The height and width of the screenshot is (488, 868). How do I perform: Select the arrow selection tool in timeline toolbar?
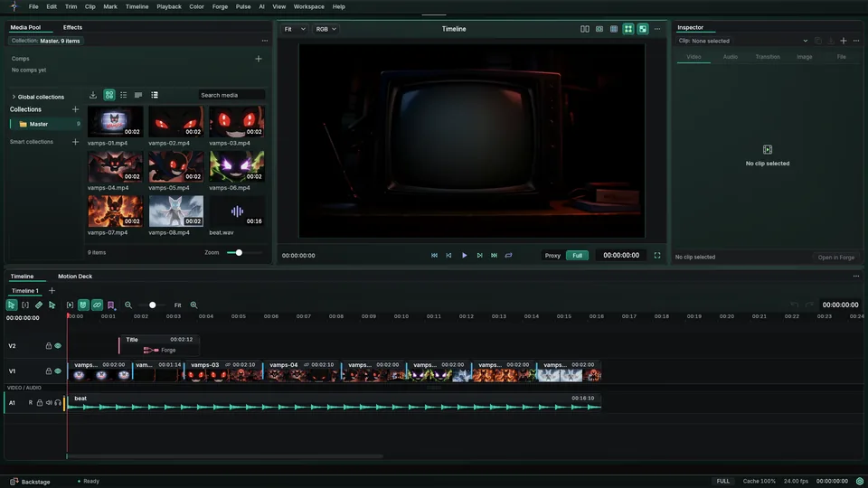click(x=12, y=305)
